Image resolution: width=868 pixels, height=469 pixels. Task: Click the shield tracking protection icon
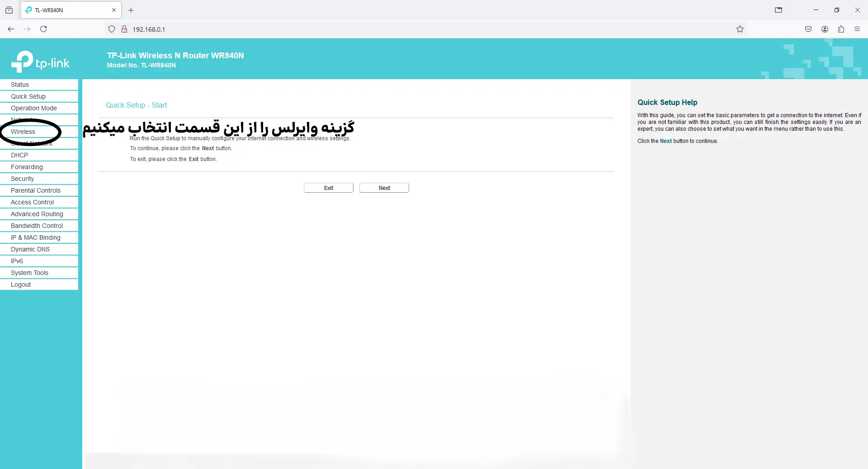(112, 29)
